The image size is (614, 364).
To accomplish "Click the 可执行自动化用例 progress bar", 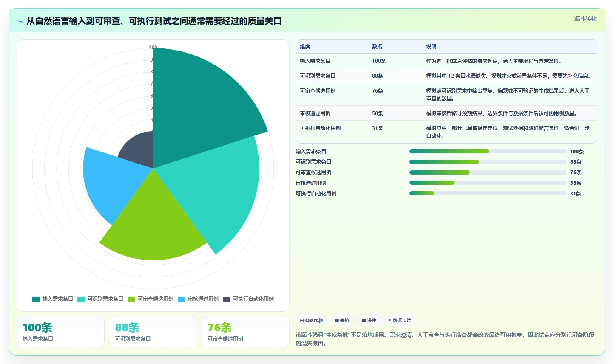I will tap(488, 193).
